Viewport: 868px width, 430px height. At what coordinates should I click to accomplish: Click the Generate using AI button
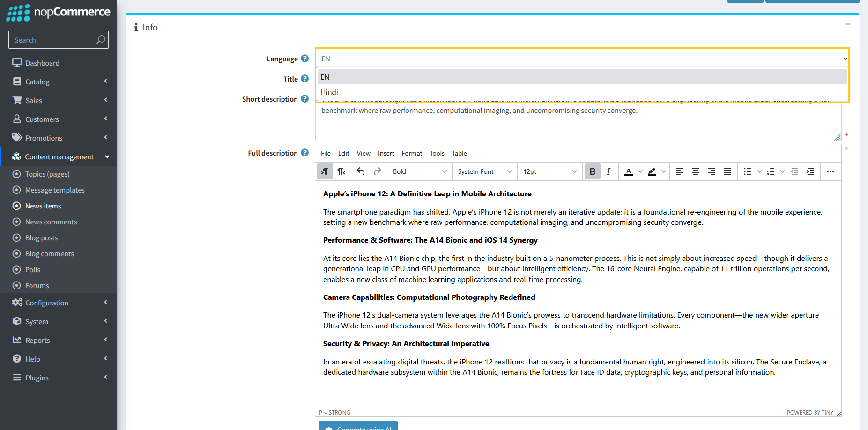pos(358,427)
